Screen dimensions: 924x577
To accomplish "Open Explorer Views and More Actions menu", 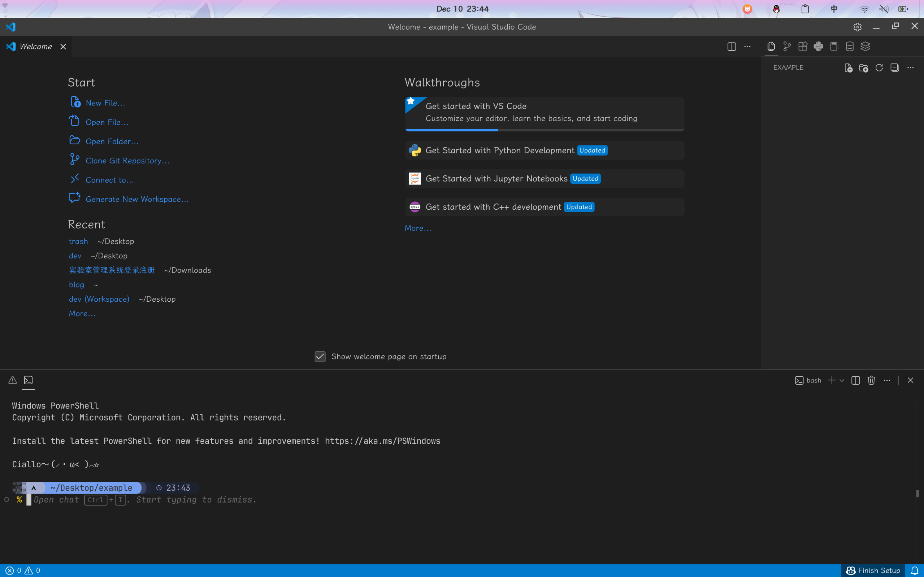I will pyautogui.click(x=910, y=68).
